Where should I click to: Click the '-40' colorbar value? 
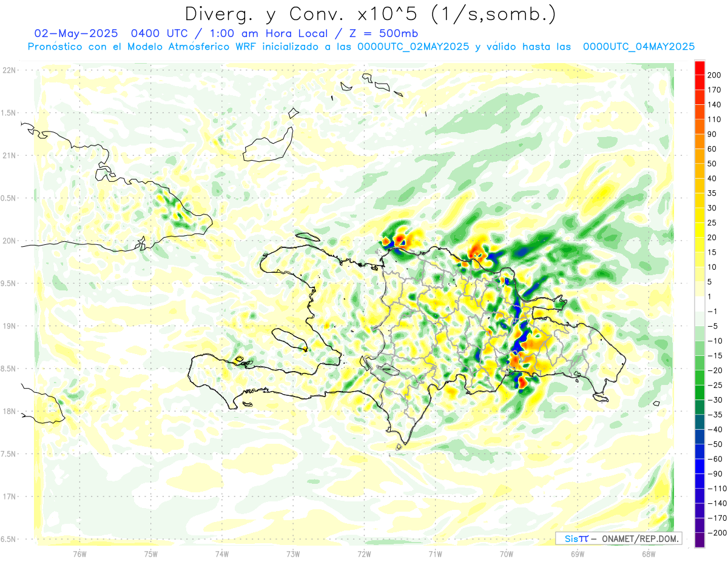pos(715,430)
